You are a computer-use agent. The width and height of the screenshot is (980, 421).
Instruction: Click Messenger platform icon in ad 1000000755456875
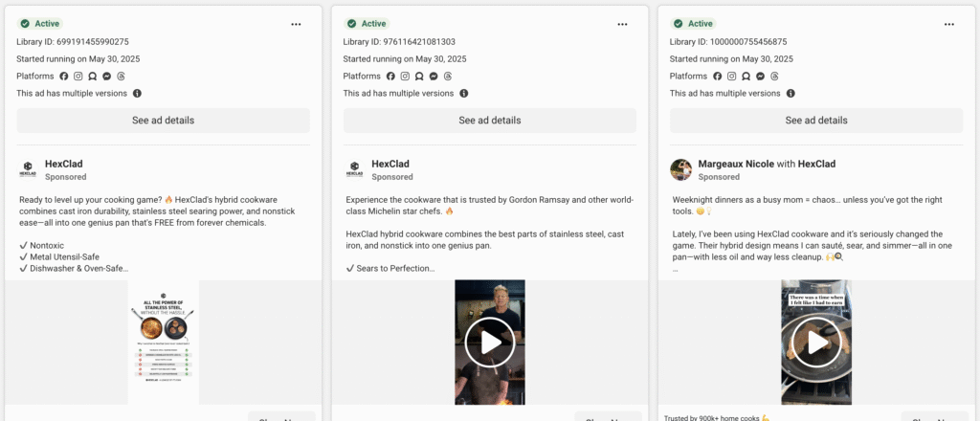tap(760, 77)
